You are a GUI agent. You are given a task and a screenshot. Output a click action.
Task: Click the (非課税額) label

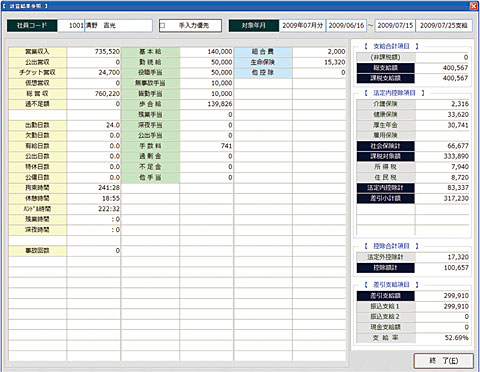[386, 57]
